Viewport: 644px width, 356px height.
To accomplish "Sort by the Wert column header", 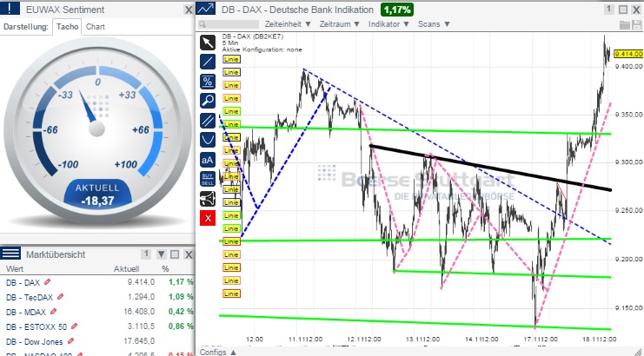I will coord(15,268).
